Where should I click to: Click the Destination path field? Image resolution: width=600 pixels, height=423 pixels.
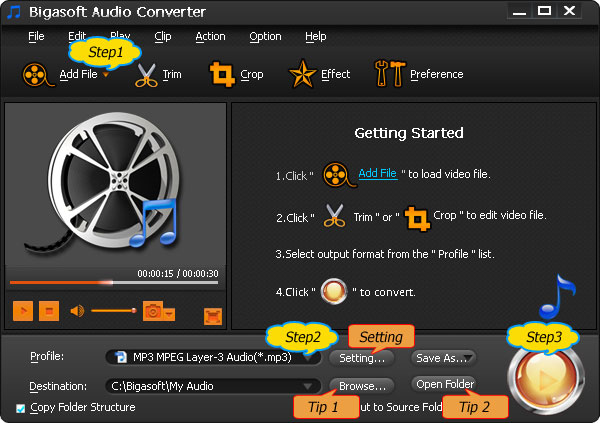tap(213, 386)
